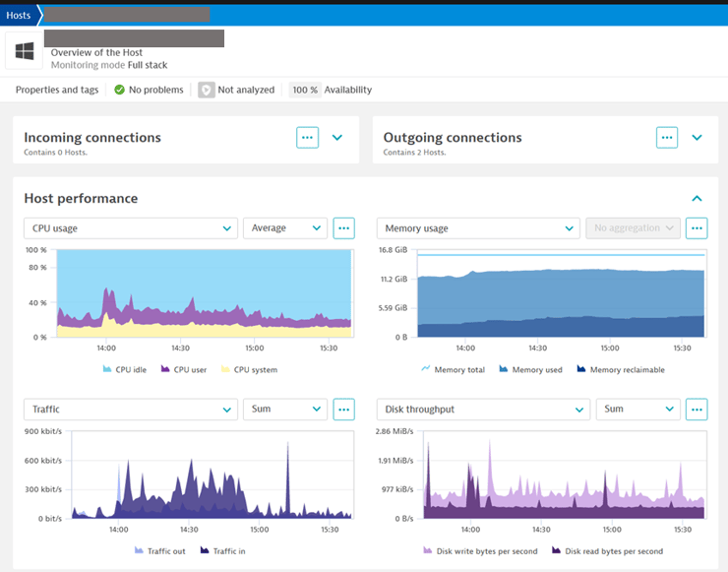728x572 pixels.
Task: Open the CPU usage chart options menu
Action: click(343, 228)
